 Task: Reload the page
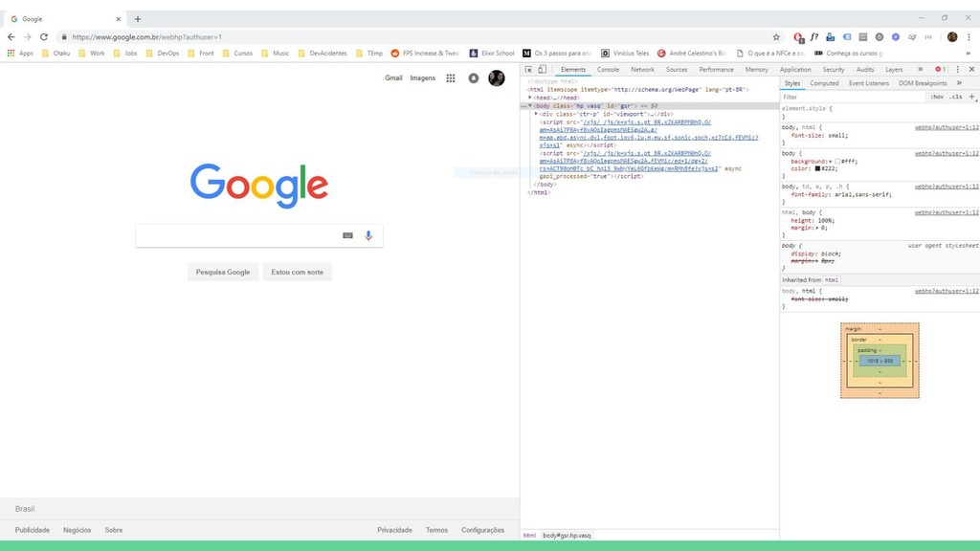click(44, 37)
